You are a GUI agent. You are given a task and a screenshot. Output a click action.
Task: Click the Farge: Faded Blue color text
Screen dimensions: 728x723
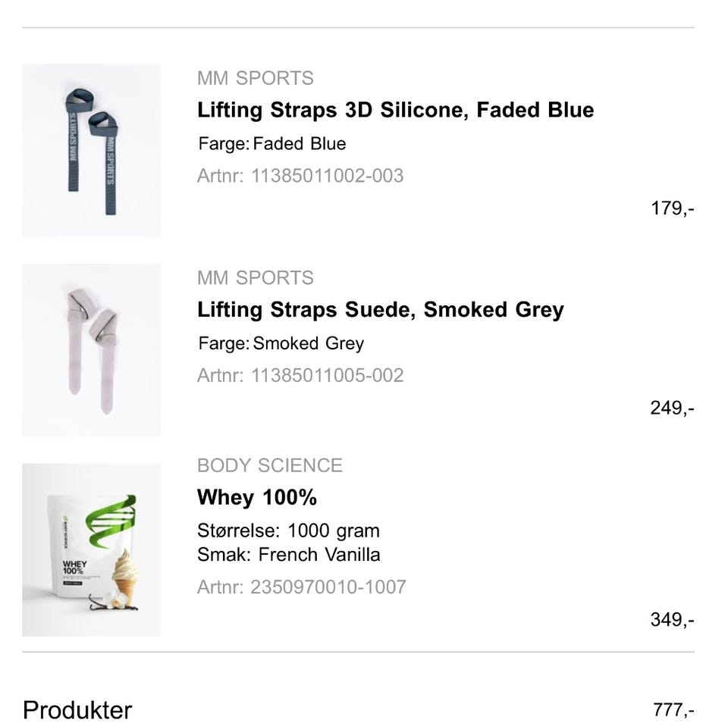click(x=272, y=143)
